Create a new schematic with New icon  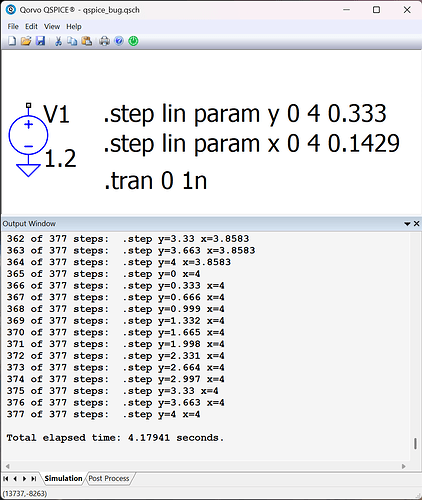point(12,41)
